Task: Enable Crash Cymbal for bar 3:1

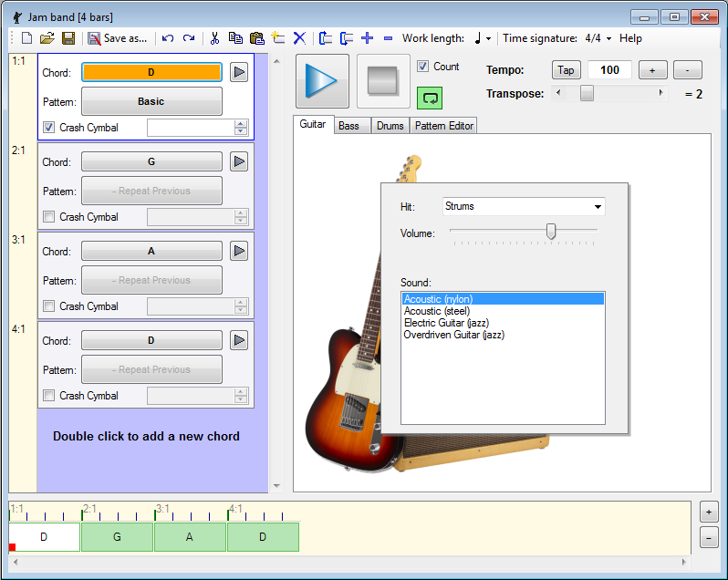Action: [x=49, y=306]
